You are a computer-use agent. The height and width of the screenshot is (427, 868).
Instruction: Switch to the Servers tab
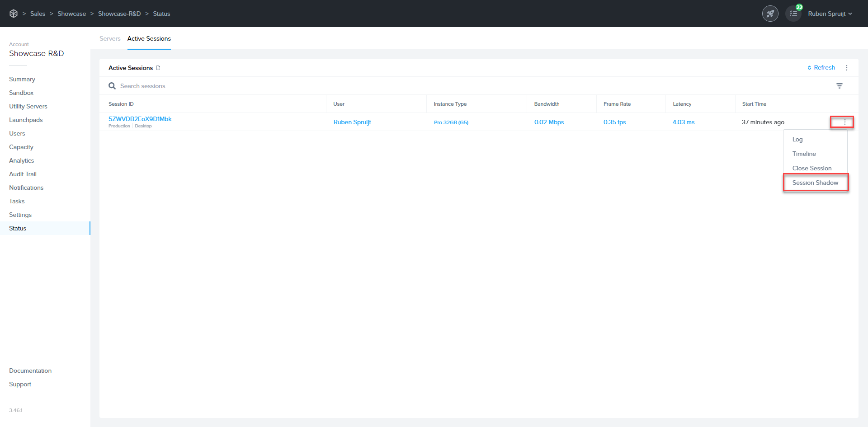[110, 38]
